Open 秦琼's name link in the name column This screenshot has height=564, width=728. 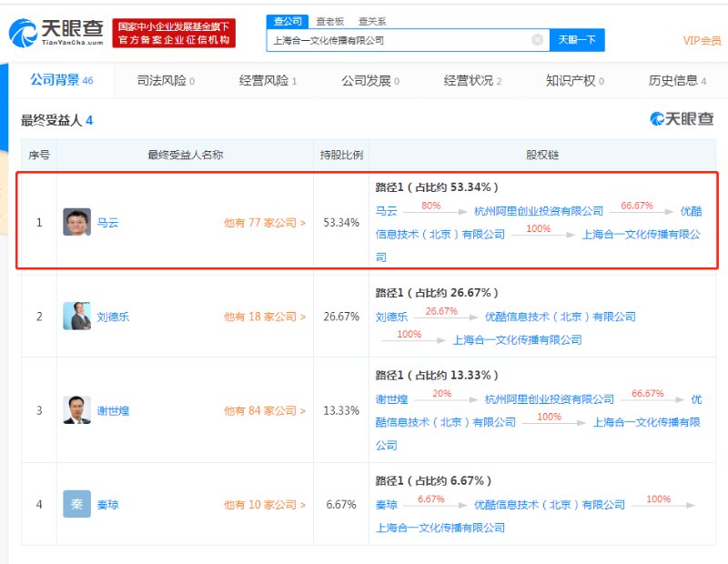click(x=107, y=505)
